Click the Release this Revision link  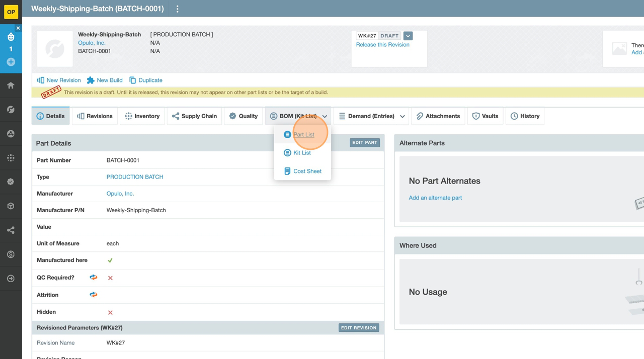pyautogui.click(x=382, y=45)
